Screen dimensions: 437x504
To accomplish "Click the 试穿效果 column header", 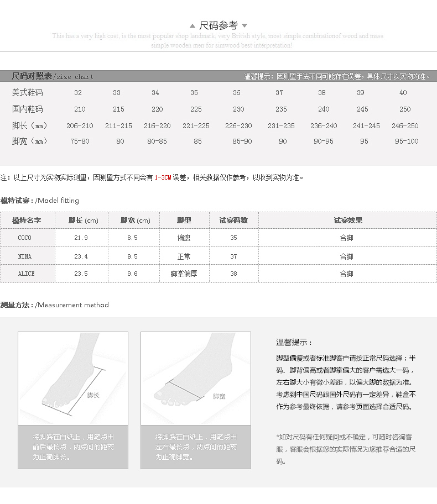I will tap(348, 221).
